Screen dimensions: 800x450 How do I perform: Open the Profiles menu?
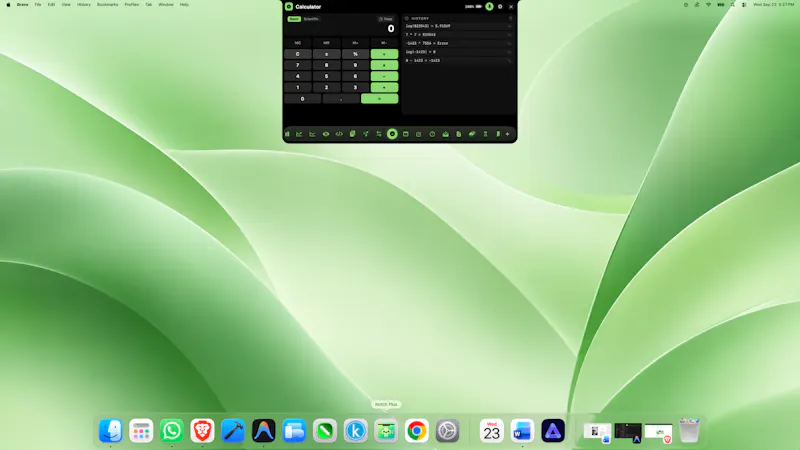coord(132,5)
